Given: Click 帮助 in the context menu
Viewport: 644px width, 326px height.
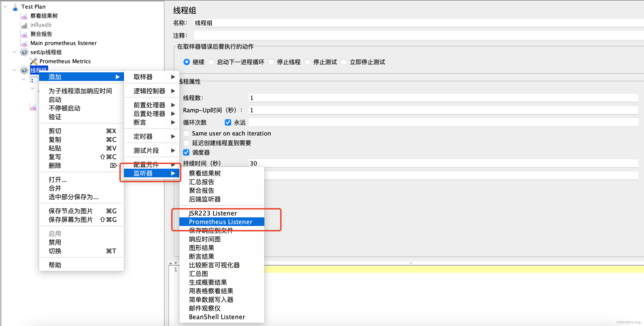Looking at the screenshot, I should click(x=55, y=265).
